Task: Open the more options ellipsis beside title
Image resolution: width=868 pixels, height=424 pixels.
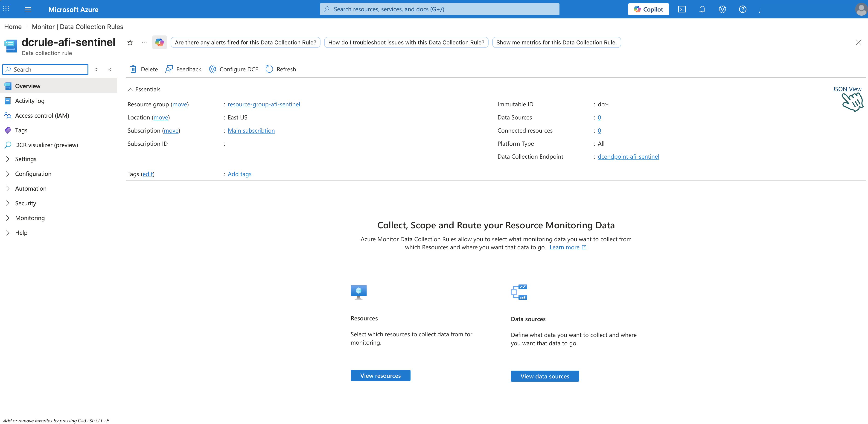Action: [x=145, y=42]
